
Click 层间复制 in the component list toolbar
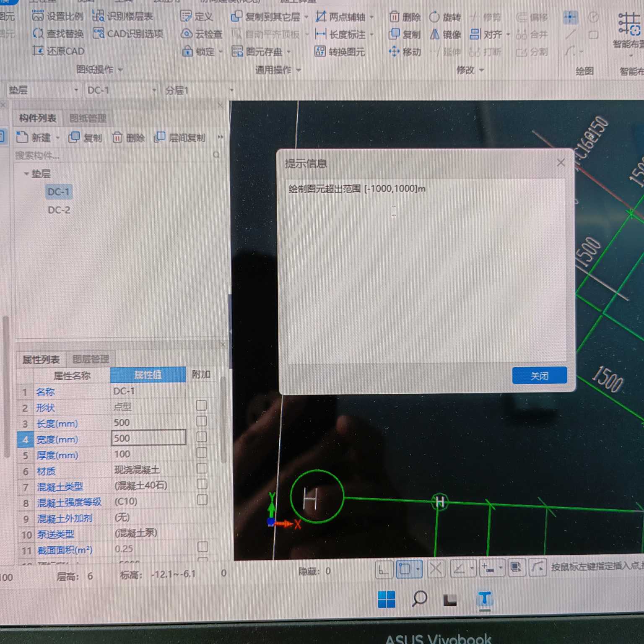click(180, 138)
